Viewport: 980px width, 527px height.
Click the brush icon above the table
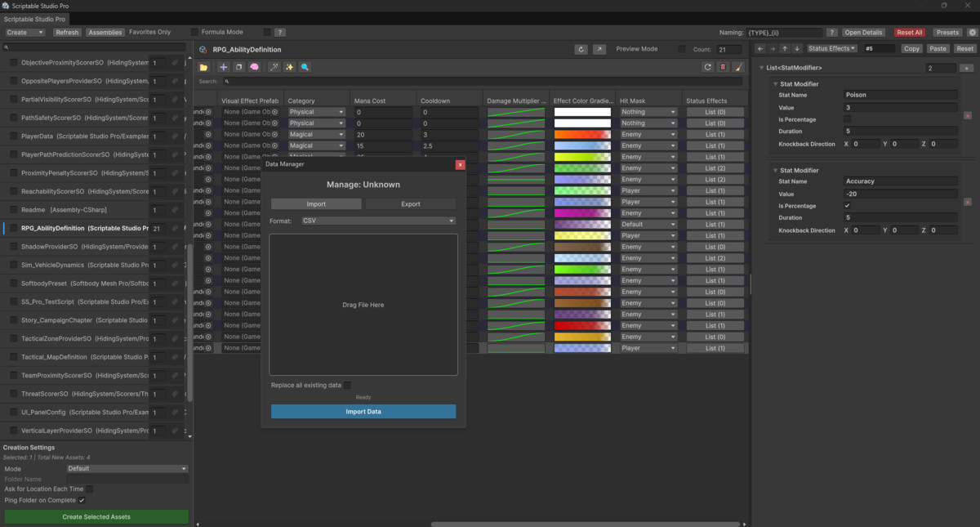click(737, 67)
